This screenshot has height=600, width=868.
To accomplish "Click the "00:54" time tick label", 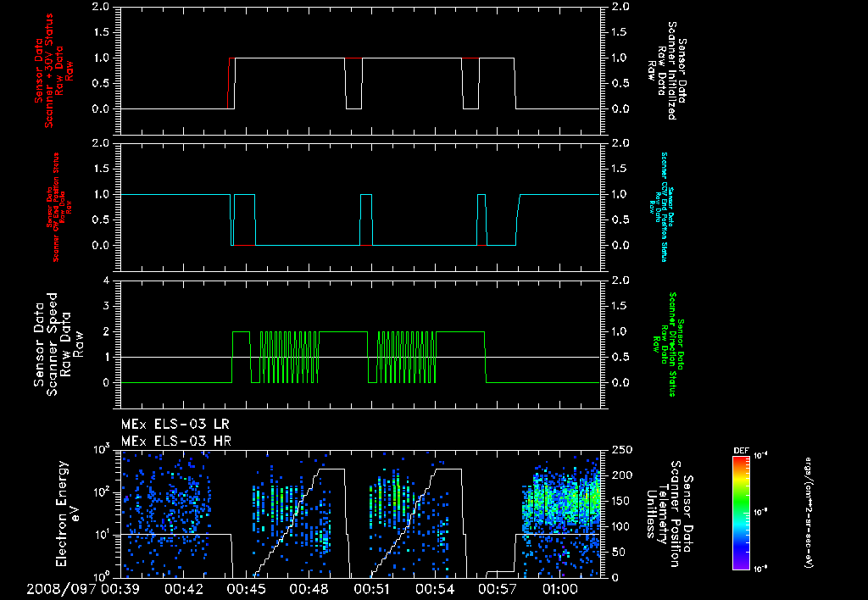I will tap(435, 589).
